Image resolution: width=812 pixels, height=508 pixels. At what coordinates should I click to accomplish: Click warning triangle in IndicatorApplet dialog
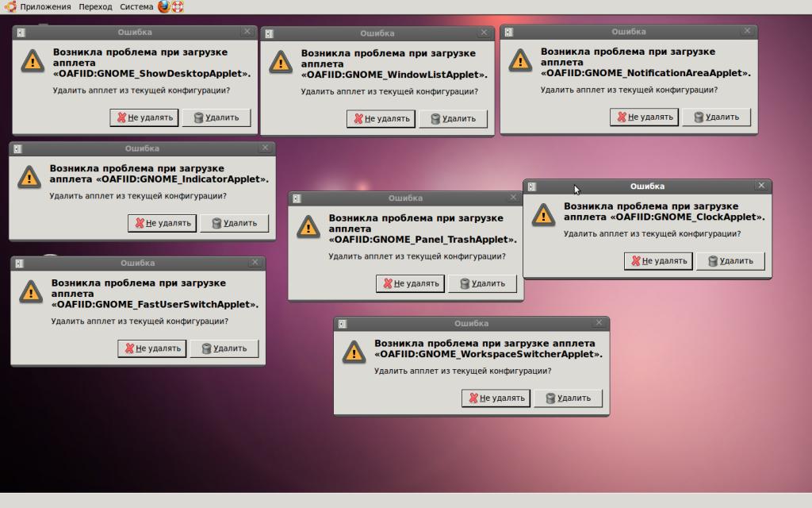click(29, 177)
